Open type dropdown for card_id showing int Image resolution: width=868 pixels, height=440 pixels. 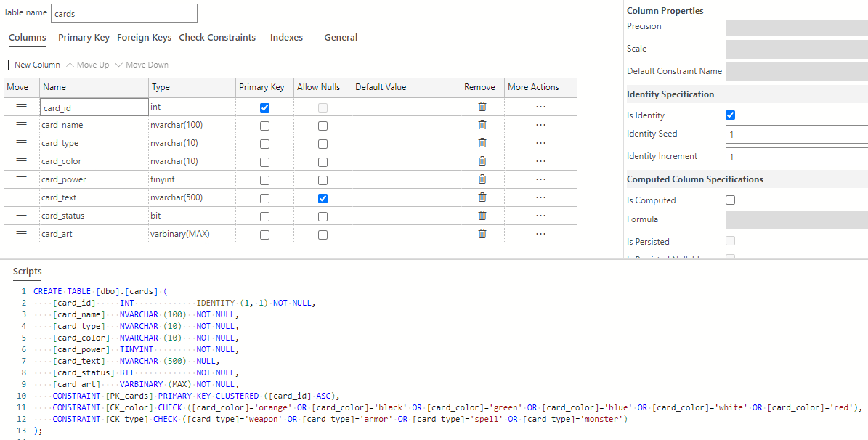pos(192,107)
